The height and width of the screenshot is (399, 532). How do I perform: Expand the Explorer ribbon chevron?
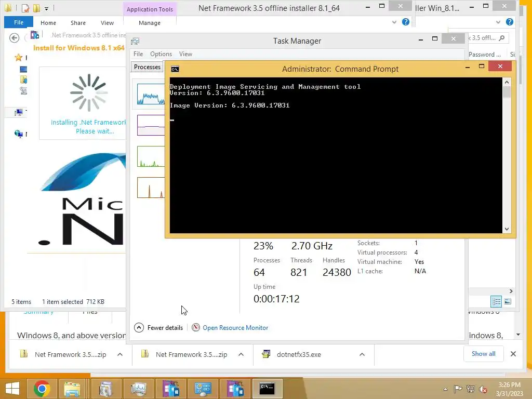point(394,22)
